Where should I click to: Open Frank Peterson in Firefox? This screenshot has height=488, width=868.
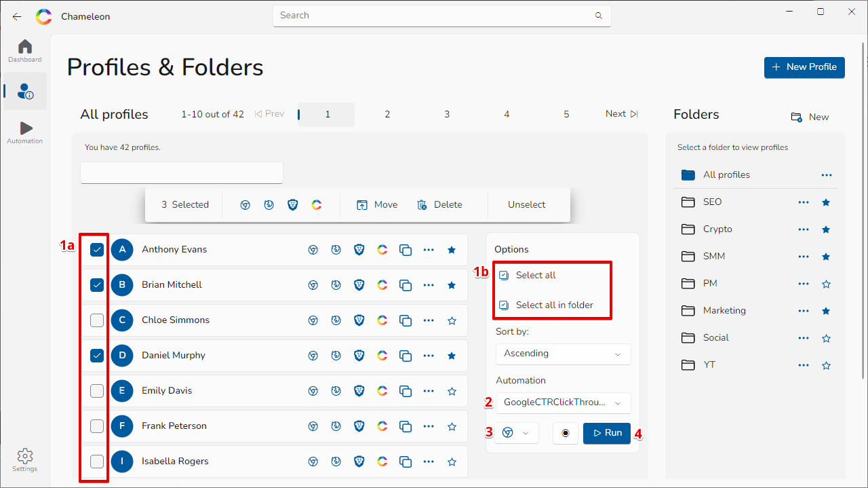(x=336, y=426)
